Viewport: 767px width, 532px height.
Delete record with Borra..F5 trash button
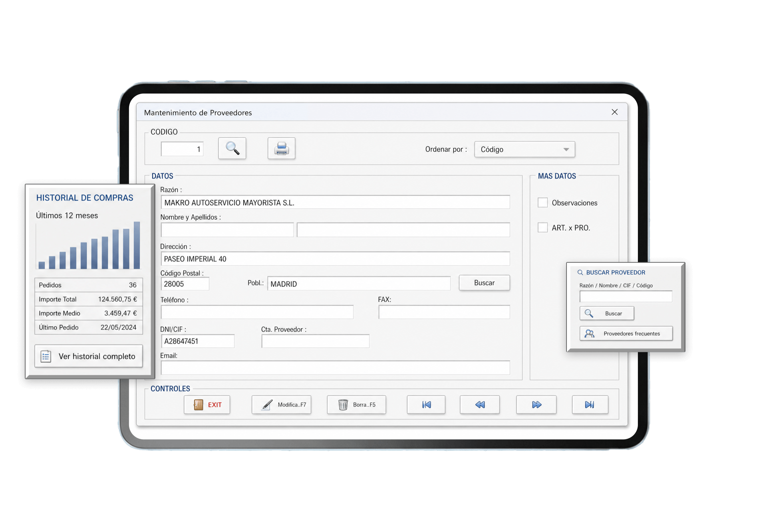tap(356, 405)
